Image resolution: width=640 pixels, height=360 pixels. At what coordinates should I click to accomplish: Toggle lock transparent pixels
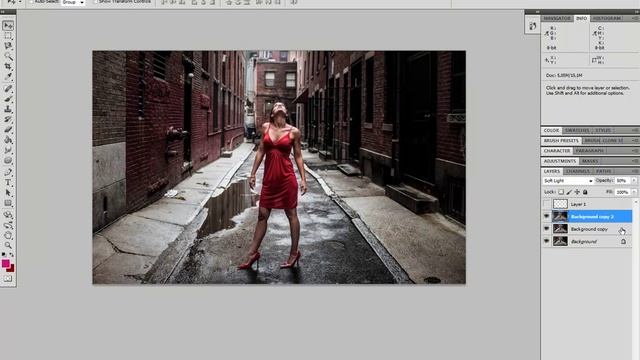point(561,192)
